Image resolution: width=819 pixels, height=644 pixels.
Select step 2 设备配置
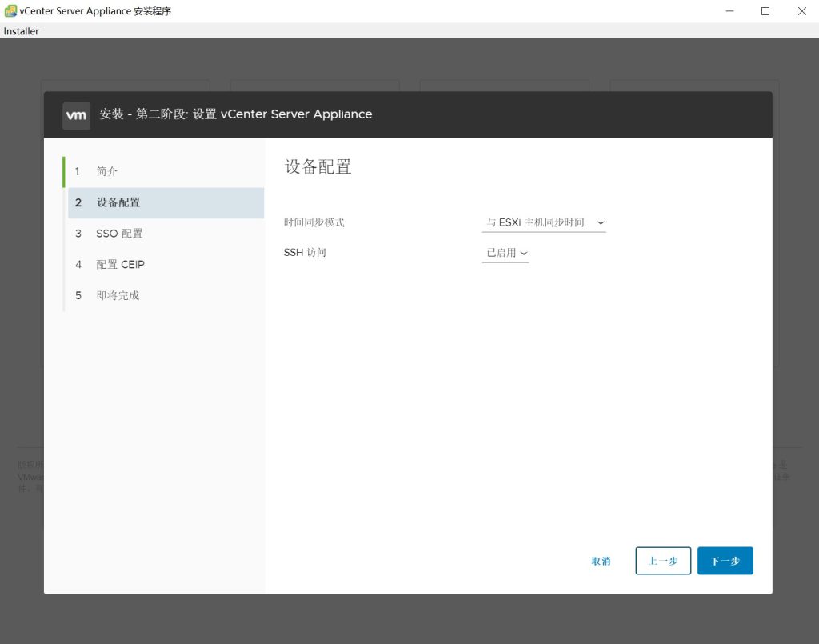[166, 202]
